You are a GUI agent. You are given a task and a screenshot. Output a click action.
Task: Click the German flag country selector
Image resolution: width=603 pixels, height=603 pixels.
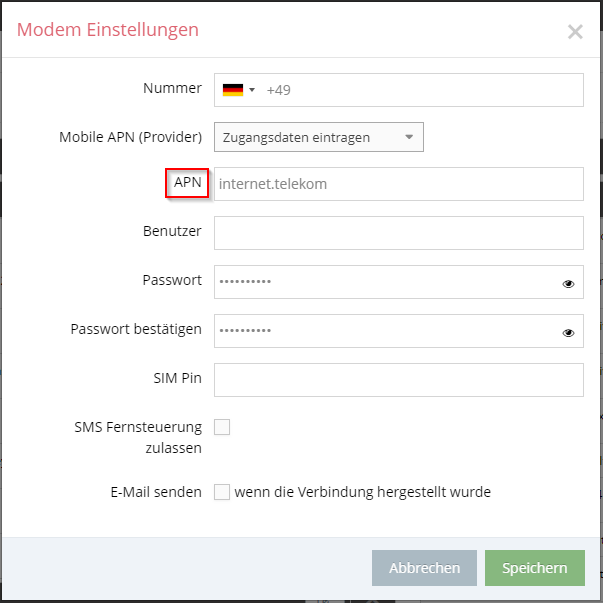[233, 90]
